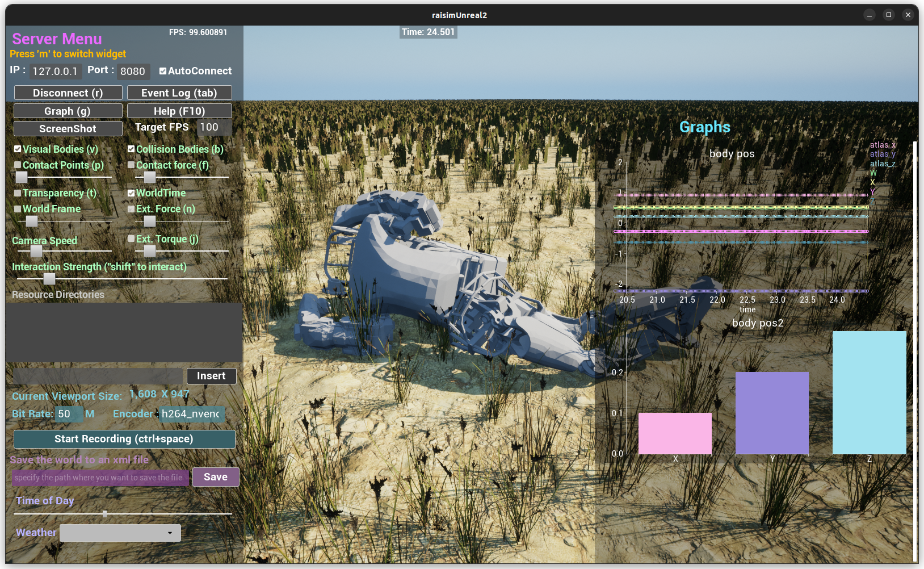
Task: Disable the Collision Bodies (b) checkbox
Action: (131, 149)
